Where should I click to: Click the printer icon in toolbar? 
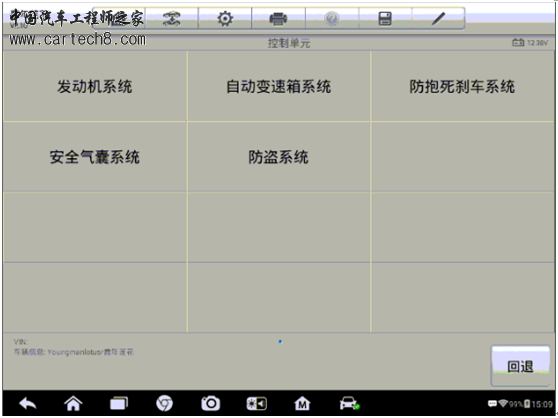(278, 18)
